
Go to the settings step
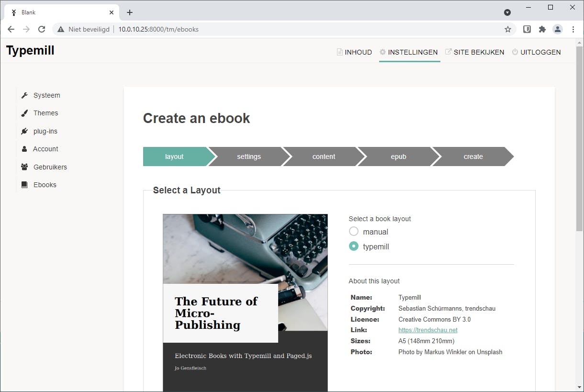(x=249, y=157)
